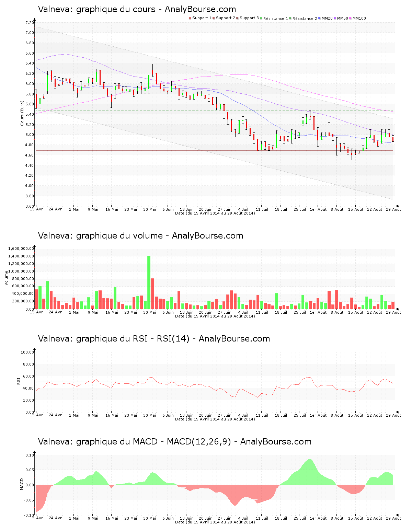This screenshot has height=532, width=412.
Task: Click the date range caption under price chart
Action: click(215, 213)
